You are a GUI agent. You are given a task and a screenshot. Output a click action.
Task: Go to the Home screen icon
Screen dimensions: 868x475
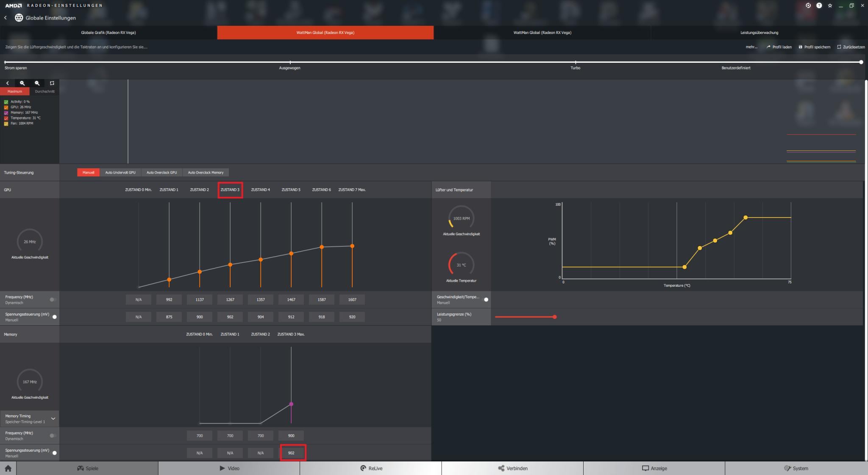[8, 468]
